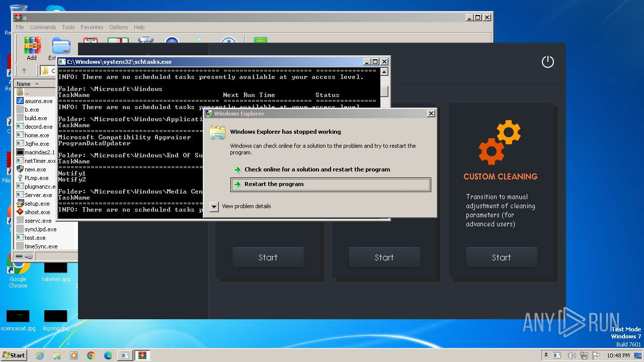Screen dimensions: 644x362
Task: Click cleaner app power icon
Action: point(547,62)
